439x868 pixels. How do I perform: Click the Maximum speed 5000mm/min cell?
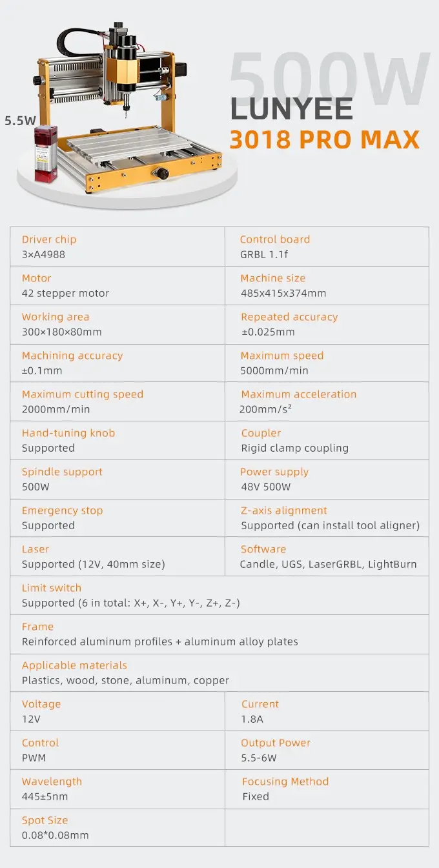(327, 363)
